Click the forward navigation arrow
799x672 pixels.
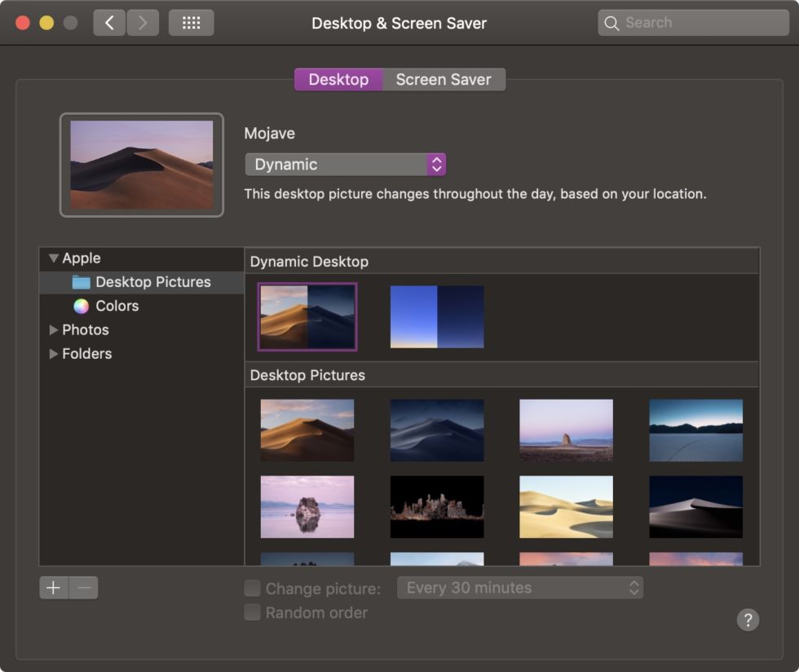click(x=143, y=22)
